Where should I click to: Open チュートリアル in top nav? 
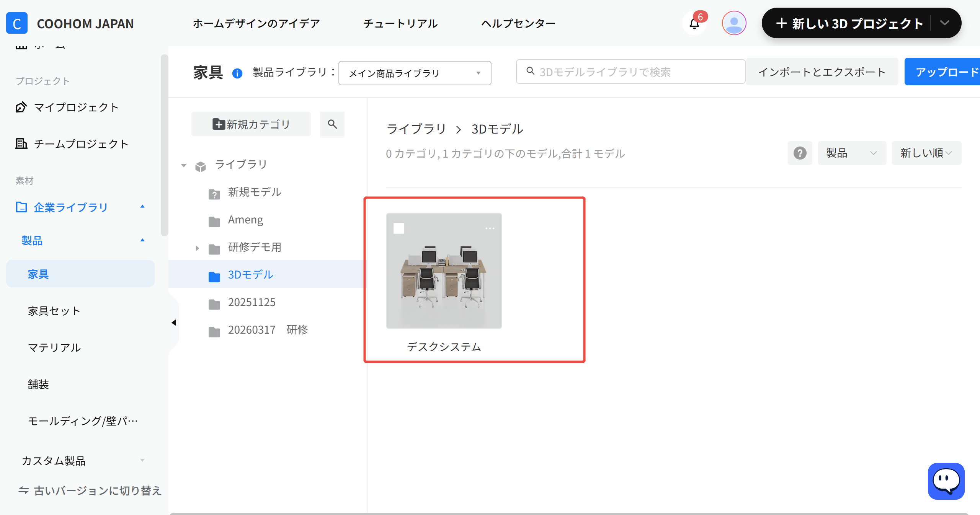(x=400, y=24)
